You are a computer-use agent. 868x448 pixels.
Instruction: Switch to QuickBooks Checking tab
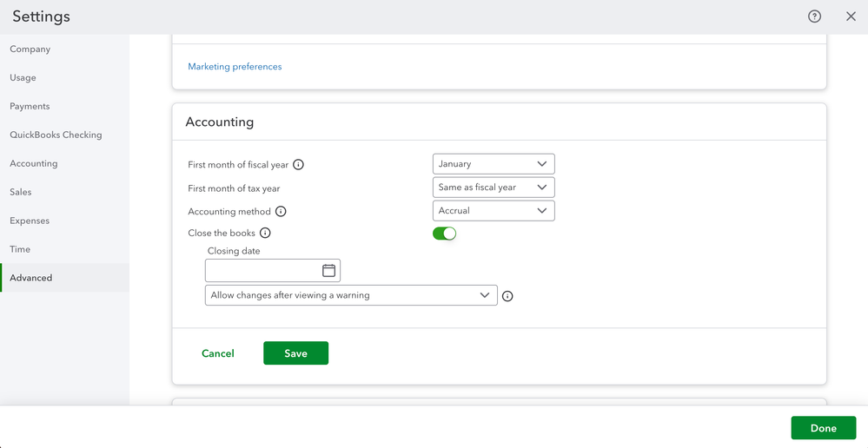coord(56,135)
